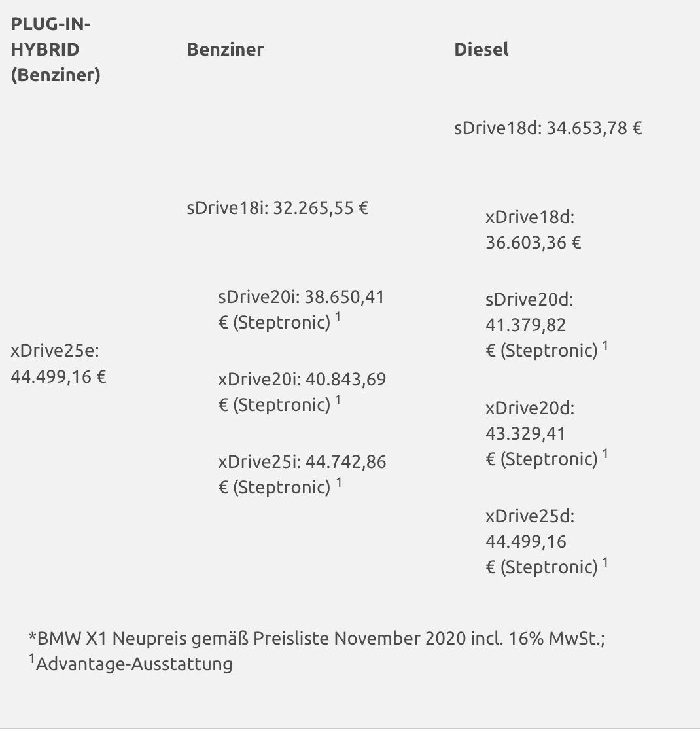700x729 pixels.
Task: Click the sDrive20i 38.650,41 price text
Action: tap(301, 298)
